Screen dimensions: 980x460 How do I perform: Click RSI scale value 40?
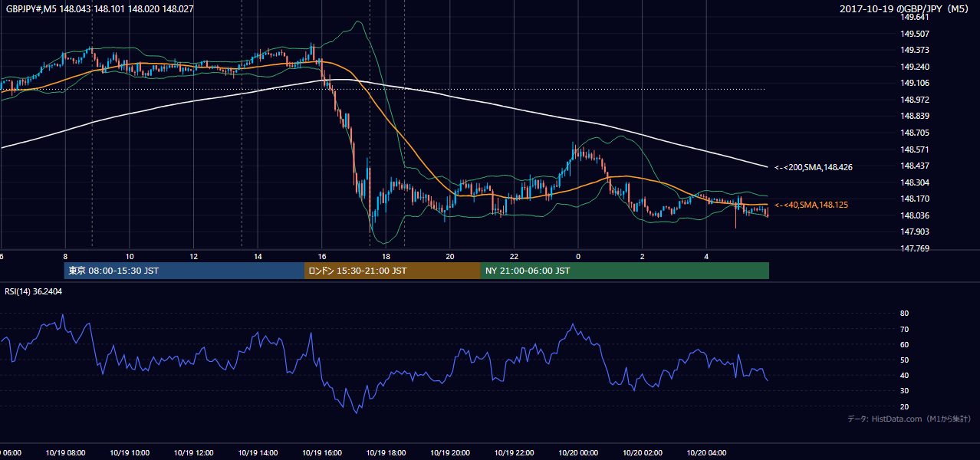[905, 375]
